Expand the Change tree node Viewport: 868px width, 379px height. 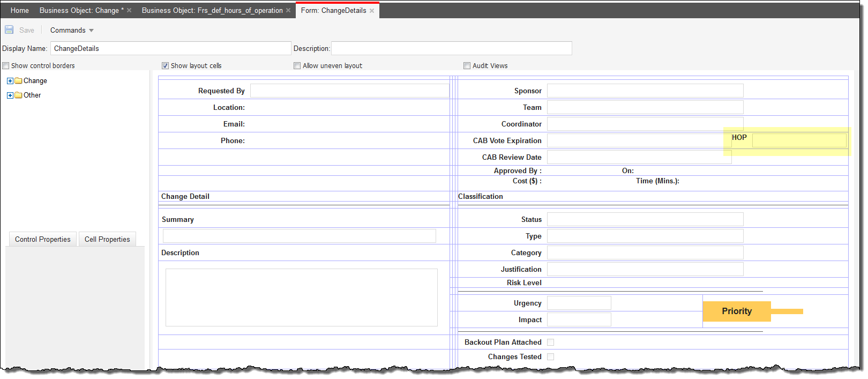click(10, 81)
